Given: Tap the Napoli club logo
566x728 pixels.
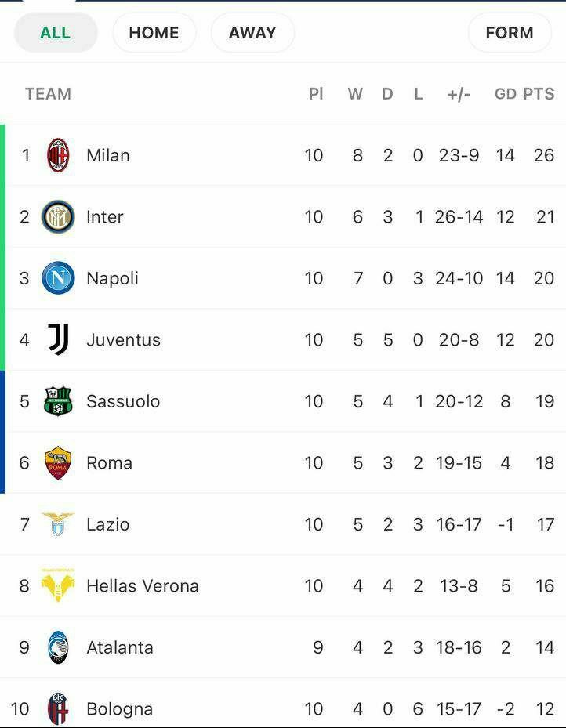Looking at the screenshot, I should pos(58,278).
